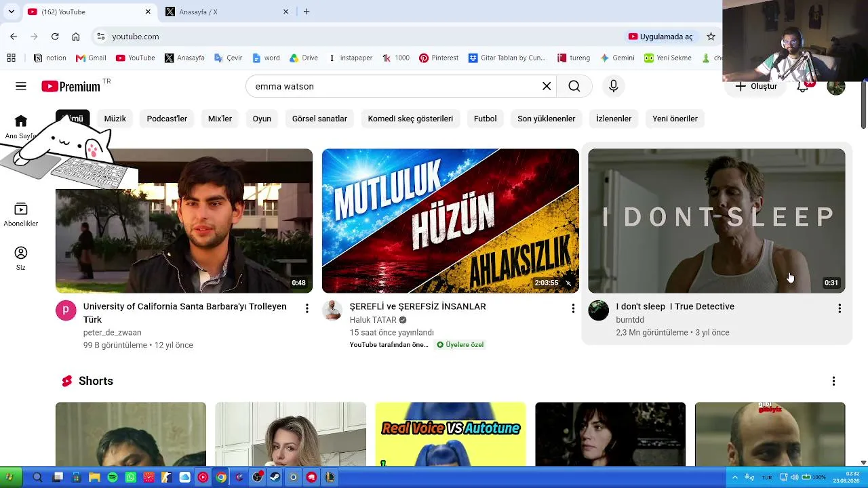Open more options for ŞEREFLİ ve ŞEREFSİZ video
Image resolution: width=868 pixels, height=488 pixels.
click(573, 308)
